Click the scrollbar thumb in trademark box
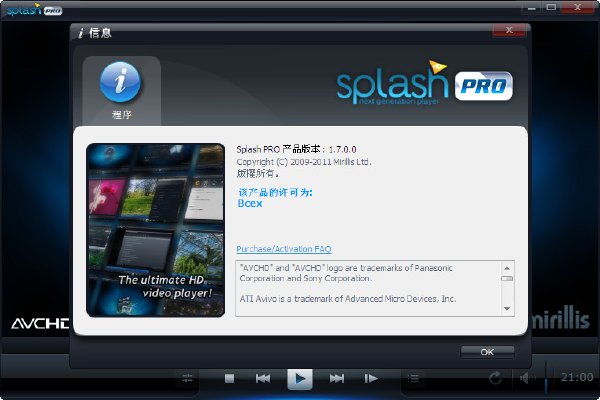600x400 pixels. click(507, 279)
